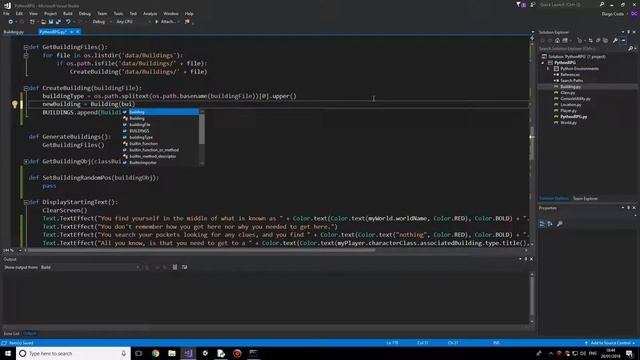Click the Save file icon in toolbar
The height and width of the screenshot is (360, 640).
51,22
